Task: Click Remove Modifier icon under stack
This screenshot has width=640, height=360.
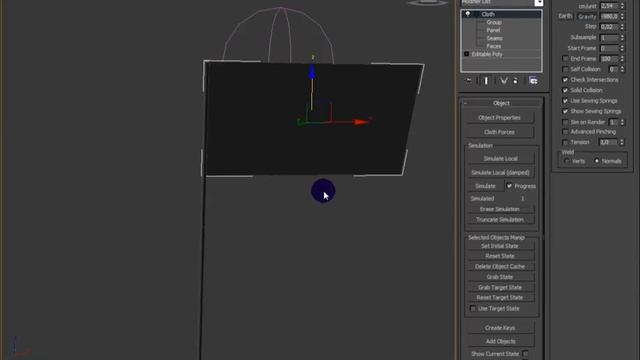Action: [x=516, y=81]
